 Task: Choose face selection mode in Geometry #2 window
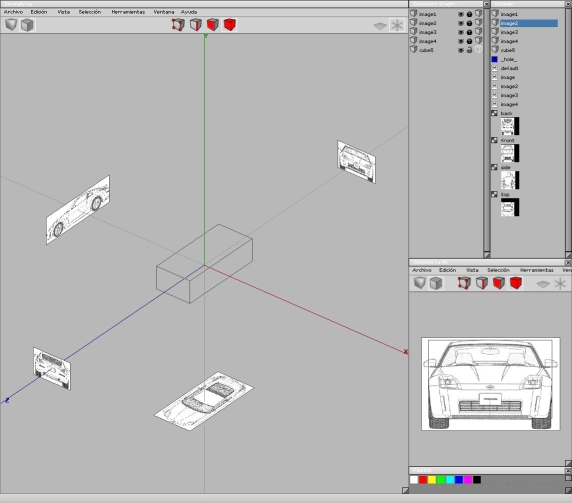[499, 283]
